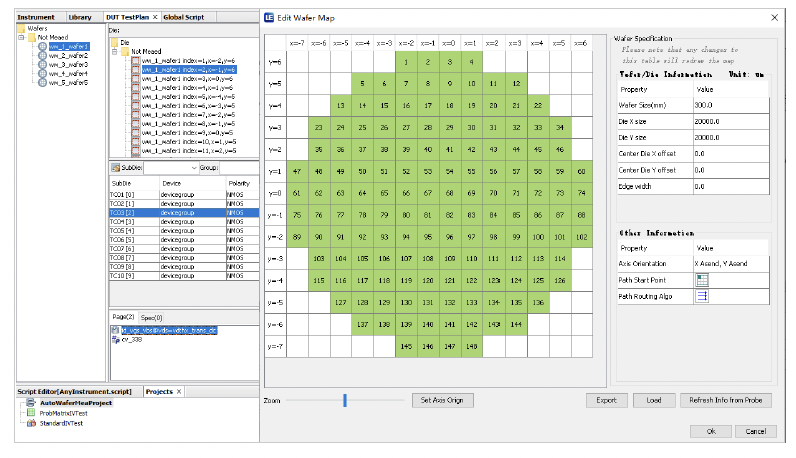Edit the Die Y size value field
Screen dimensions: 796x458
[731, 138]
